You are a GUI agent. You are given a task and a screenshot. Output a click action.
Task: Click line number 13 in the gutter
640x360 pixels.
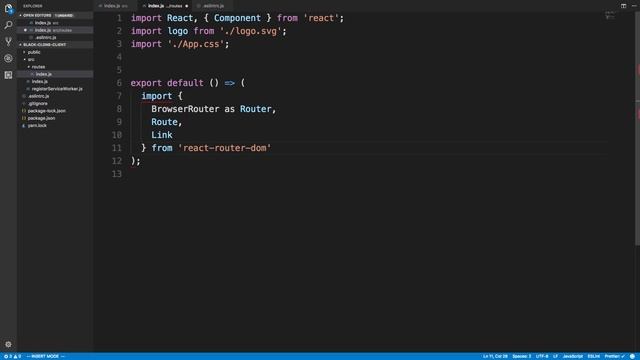(x=117, y=174)
